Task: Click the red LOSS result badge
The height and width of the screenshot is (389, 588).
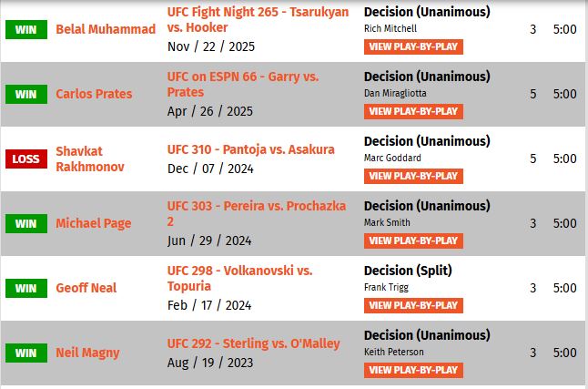Action: pyautogui.click(x=26, y=159)
